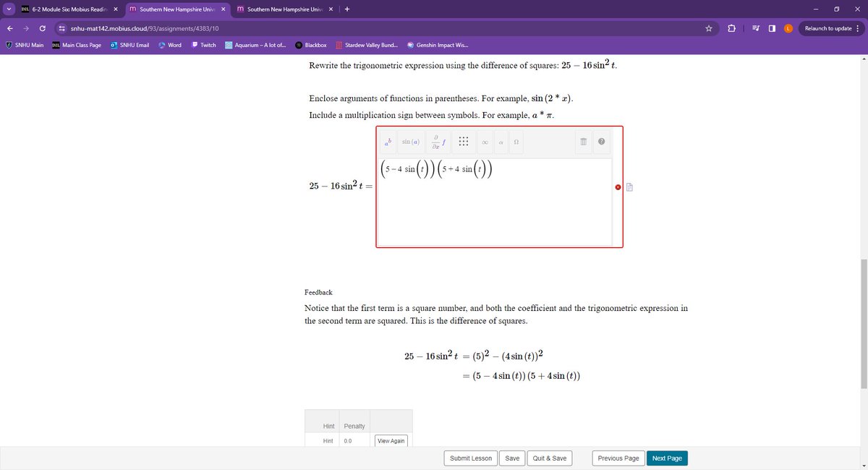Image resolution: width=868 pixels, height=470 pixels.
Task: Open the Genshin Impact Wiki bookmark
Action: pos(438,45)
